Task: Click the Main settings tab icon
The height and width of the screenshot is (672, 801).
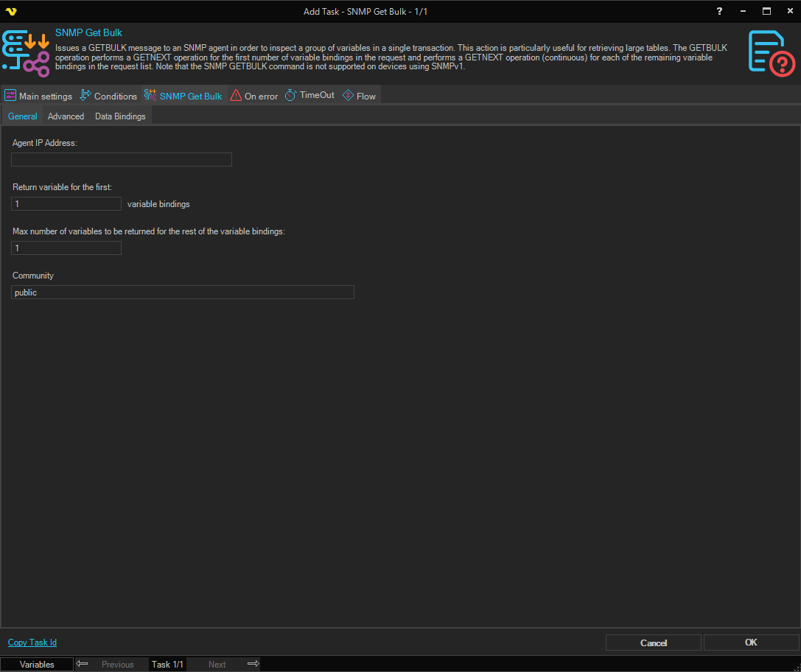Action: (10, 96)
